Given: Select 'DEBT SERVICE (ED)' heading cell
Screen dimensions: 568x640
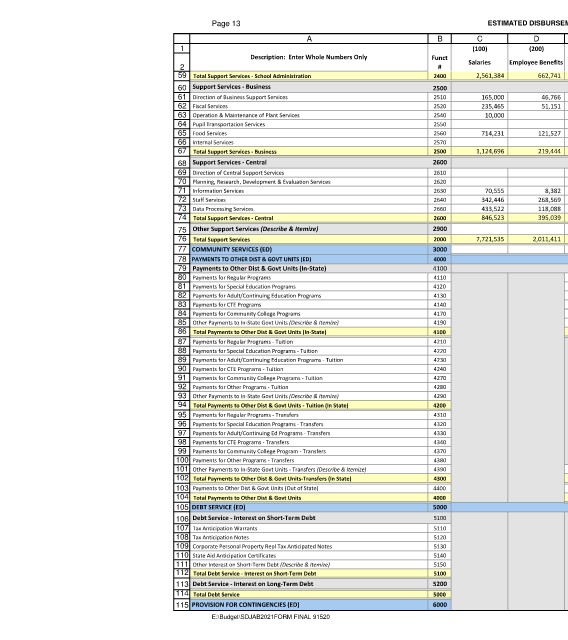Looking at the screenshot, I should click(x=309, y=507).
